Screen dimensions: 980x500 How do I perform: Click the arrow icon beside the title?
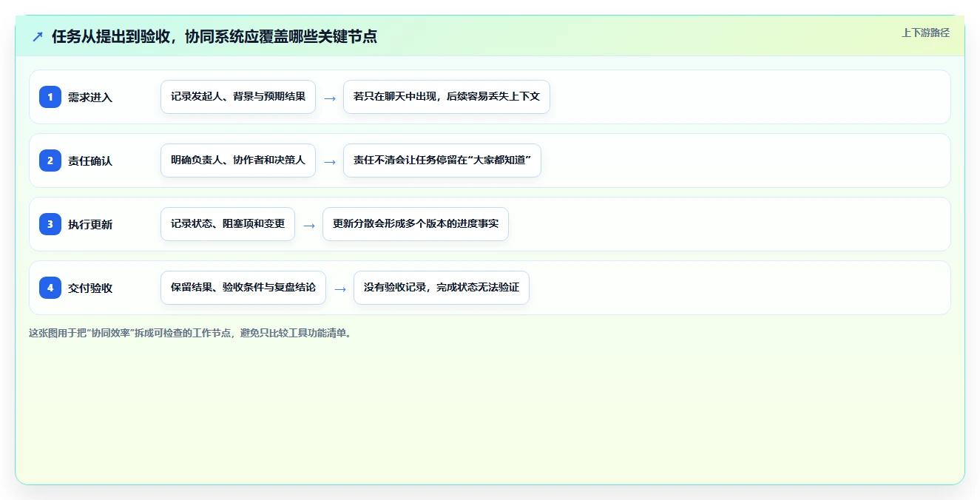tap(38, 37)
